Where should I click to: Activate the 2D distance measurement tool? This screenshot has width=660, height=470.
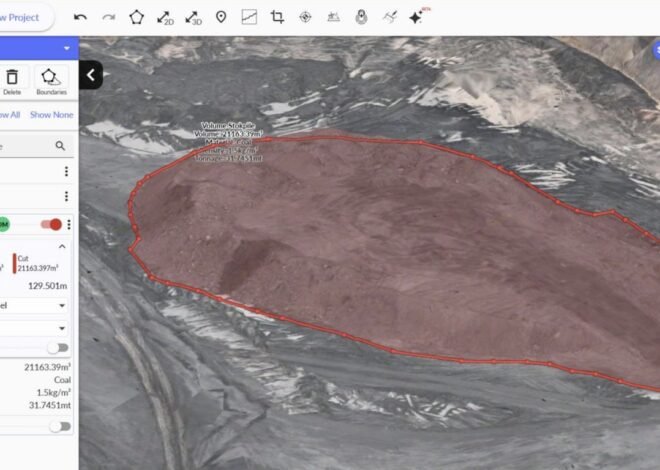click(165, 17)
